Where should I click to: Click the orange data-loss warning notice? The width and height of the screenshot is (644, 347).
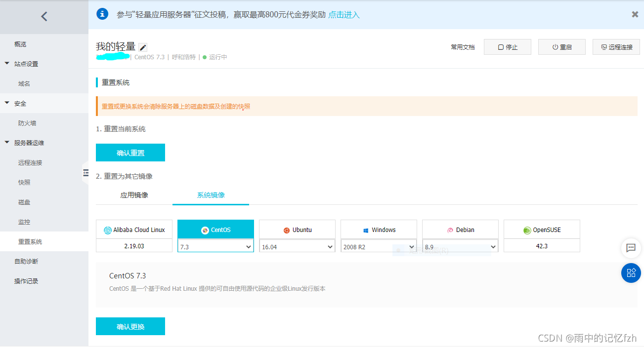click(367, 106)
